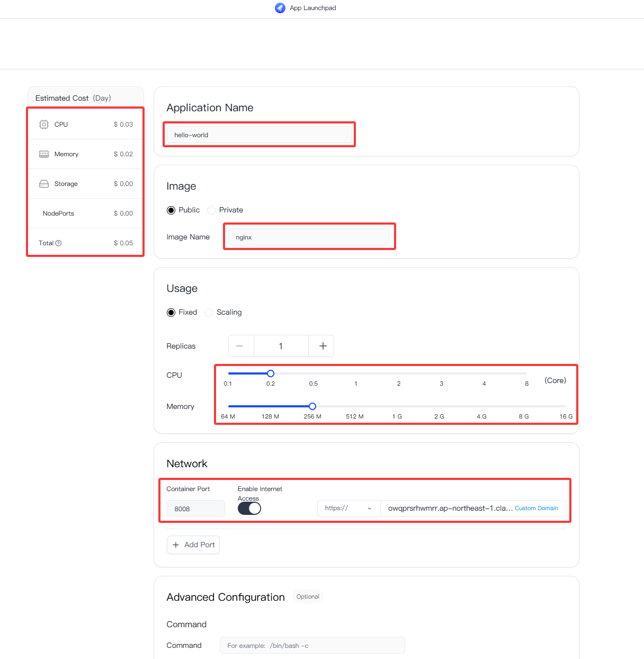The image size is (644, 659).
Task: Set CPU slider to 1 core mark
Action: tap(356, 373)
